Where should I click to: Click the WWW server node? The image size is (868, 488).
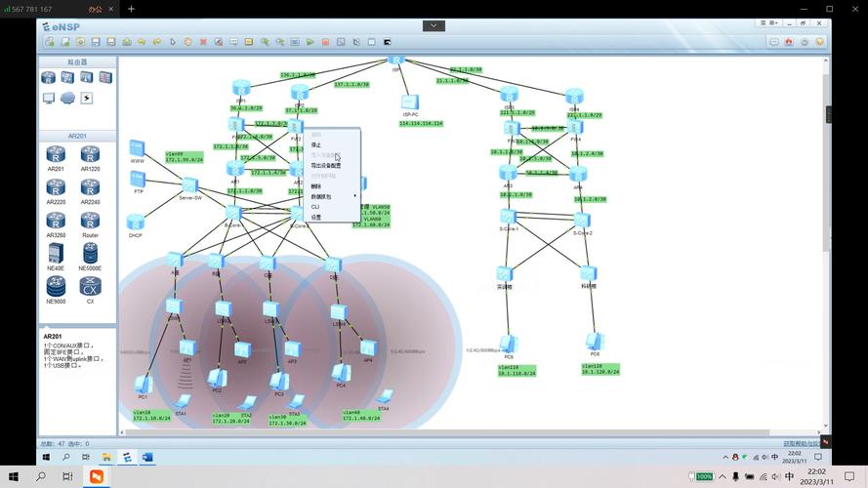[x=137, y=150]
